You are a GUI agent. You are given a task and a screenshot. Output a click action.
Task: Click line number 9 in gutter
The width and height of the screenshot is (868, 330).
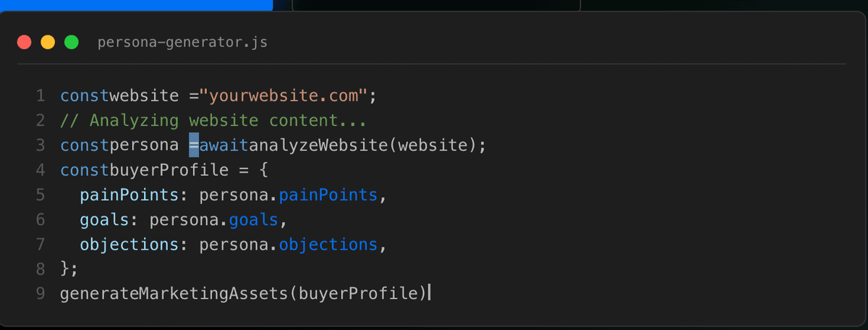[x=41, y=293]
